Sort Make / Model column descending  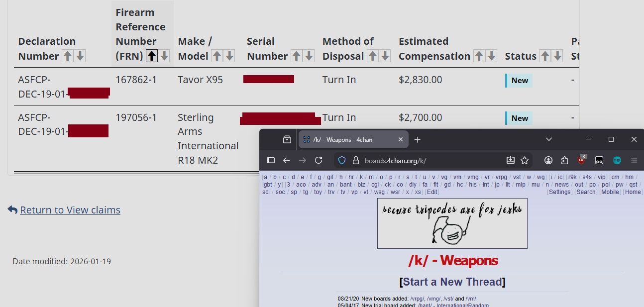click(229, 56)
